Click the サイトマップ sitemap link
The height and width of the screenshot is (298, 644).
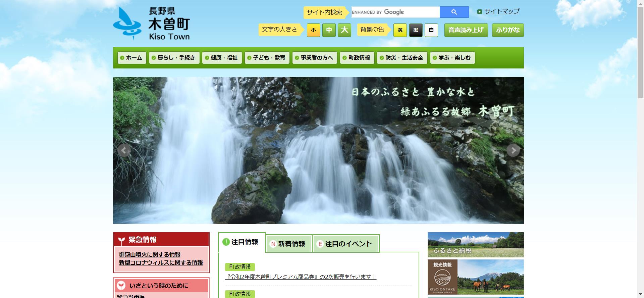501,11
